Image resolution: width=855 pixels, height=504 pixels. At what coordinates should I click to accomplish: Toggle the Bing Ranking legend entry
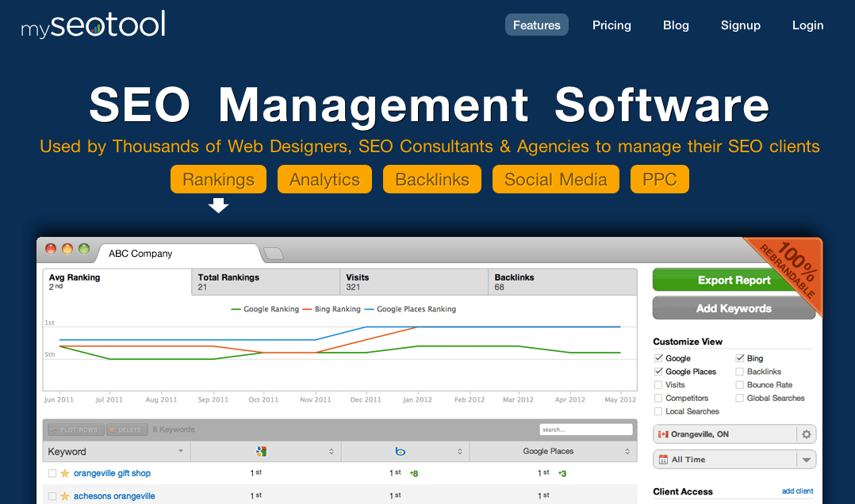pos(332,309)
